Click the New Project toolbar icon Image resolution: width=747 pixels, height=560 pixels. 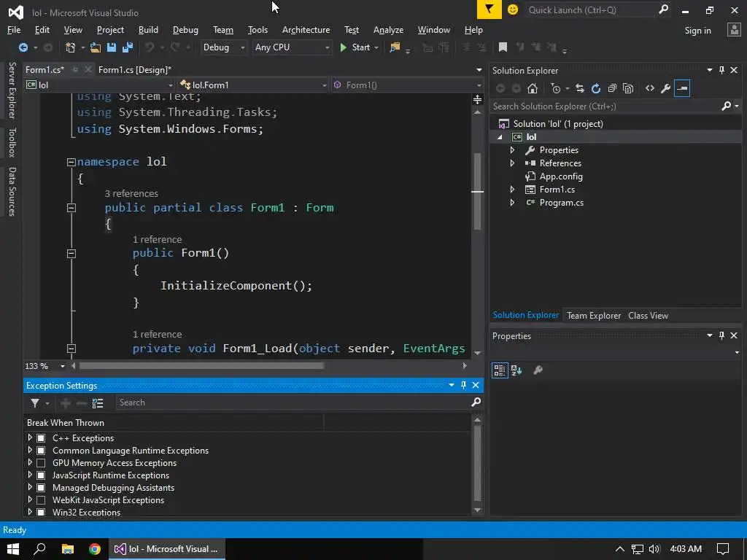pos(71,47)
